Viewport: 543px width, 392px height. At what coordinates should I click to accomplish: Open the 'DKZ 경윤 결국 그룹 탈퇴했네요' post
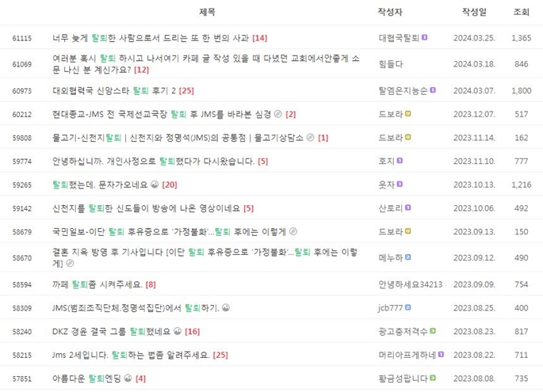117,331
